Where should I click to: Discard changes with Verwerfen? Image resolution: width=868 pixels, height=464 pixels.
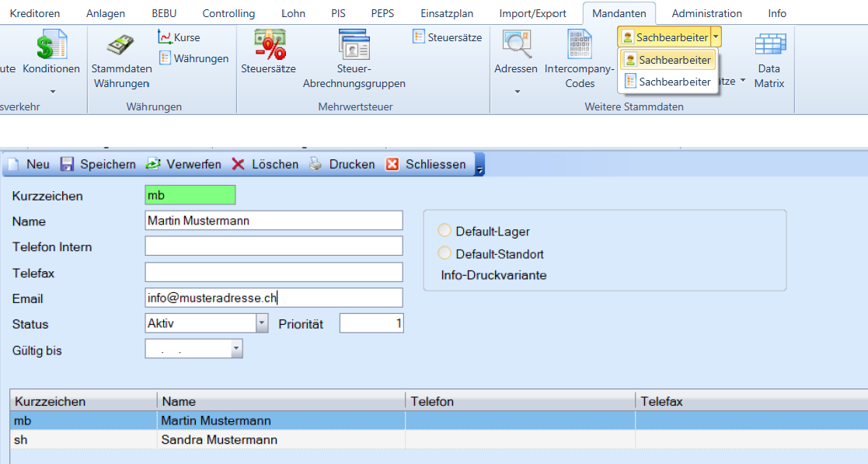click(x=183, y=164)
